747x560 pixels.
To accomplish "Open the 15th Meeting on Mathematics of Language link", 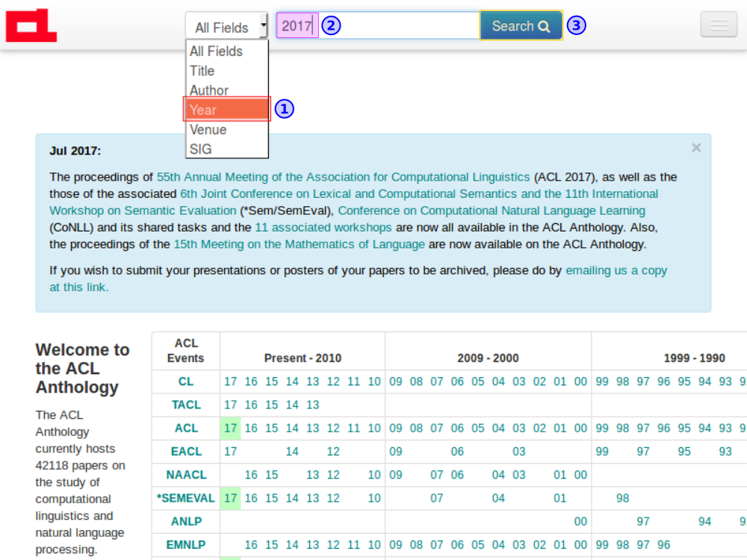I will click(300, 244).
